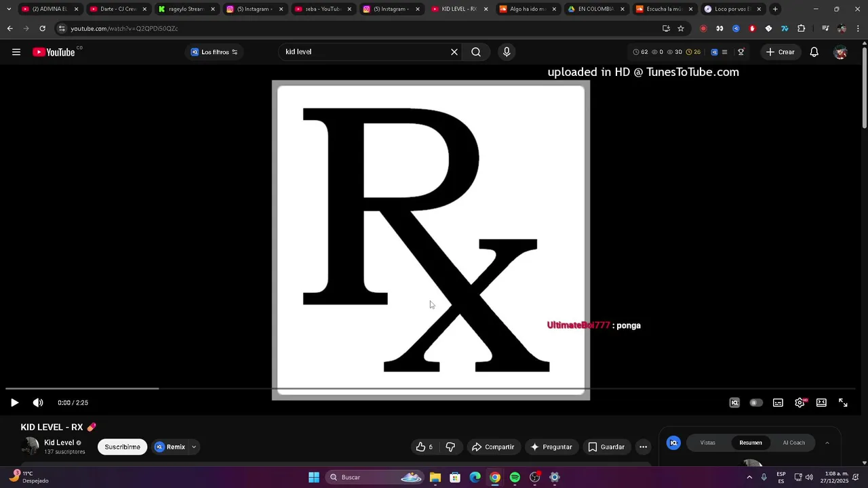The width and height of the screenshot is (868, 488).
Task: Enter fullscreen mode
Action: coord(843,403)
